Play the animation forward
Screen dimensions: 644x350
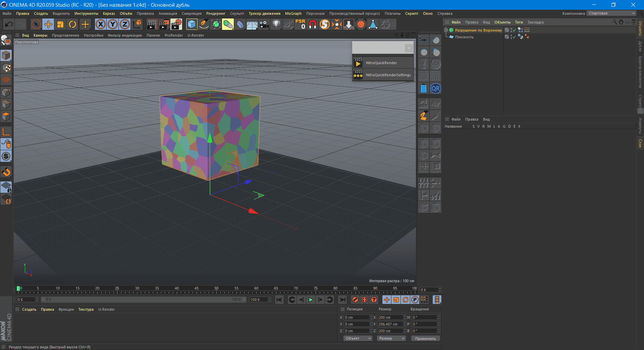click(311, 300)
